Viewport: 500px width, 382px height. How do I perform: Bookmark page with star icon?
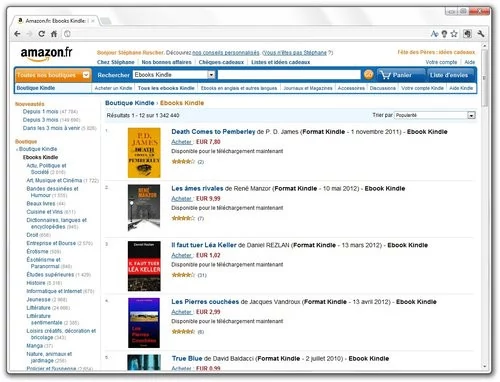point(454,34)
